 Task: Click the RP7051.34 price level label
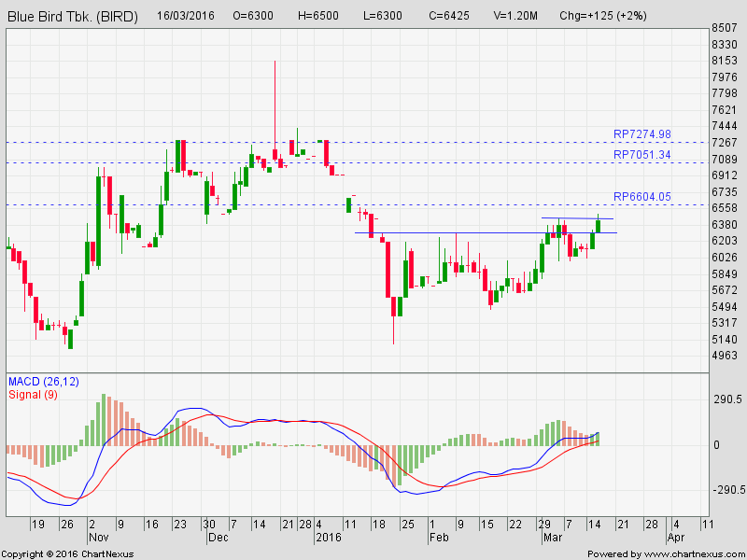[641, 155]
